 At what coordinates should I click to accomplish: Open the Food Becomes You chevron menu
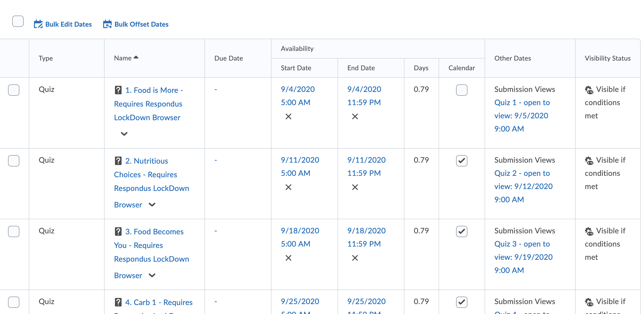click(x=152, y=275)
